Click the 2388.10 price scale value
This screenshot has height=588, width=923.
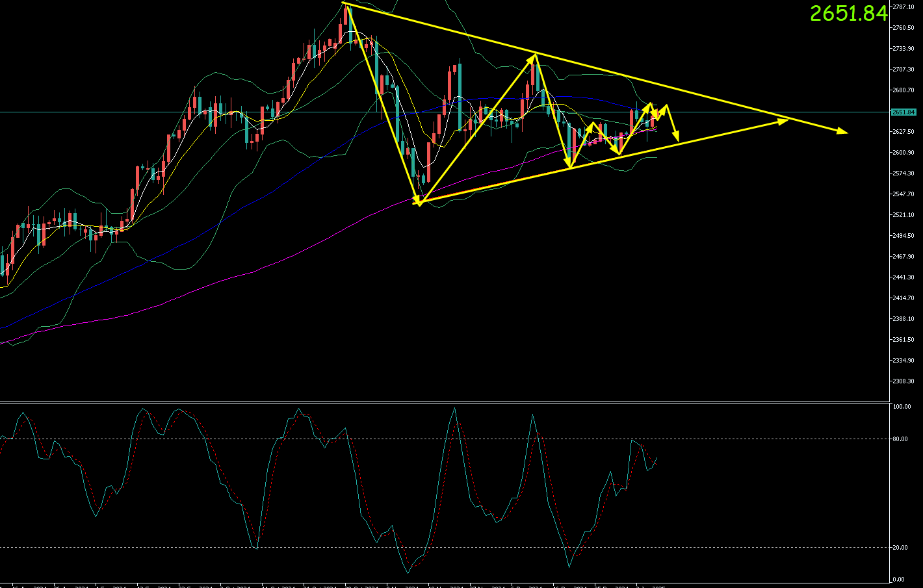coord(903,319)
